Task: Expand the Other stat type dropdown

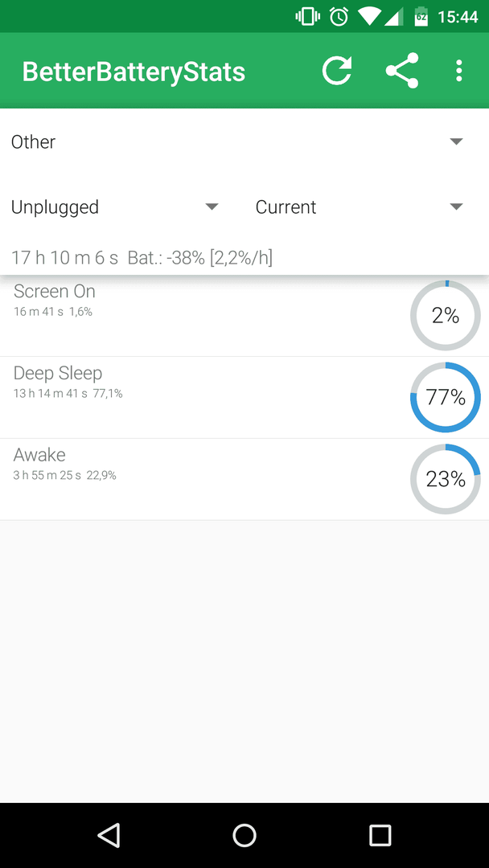Action: (237, 141)
